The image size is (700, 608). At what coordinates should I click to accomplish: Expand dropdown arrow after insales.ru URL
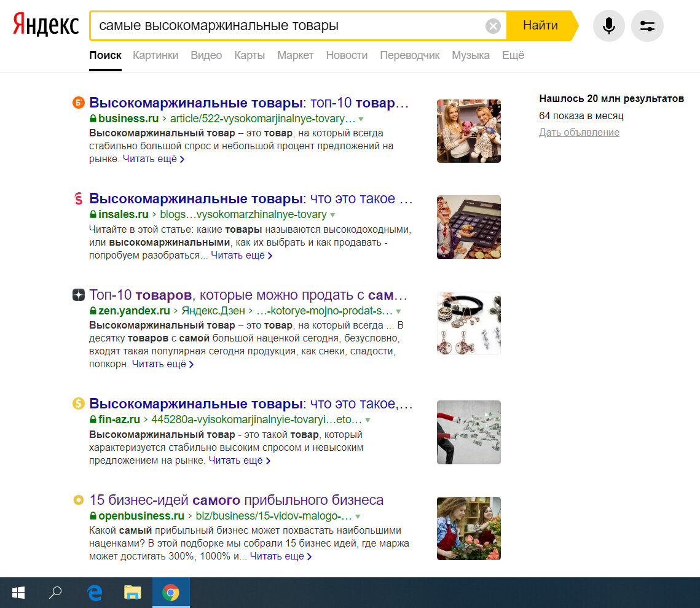(x=332, y=215)
